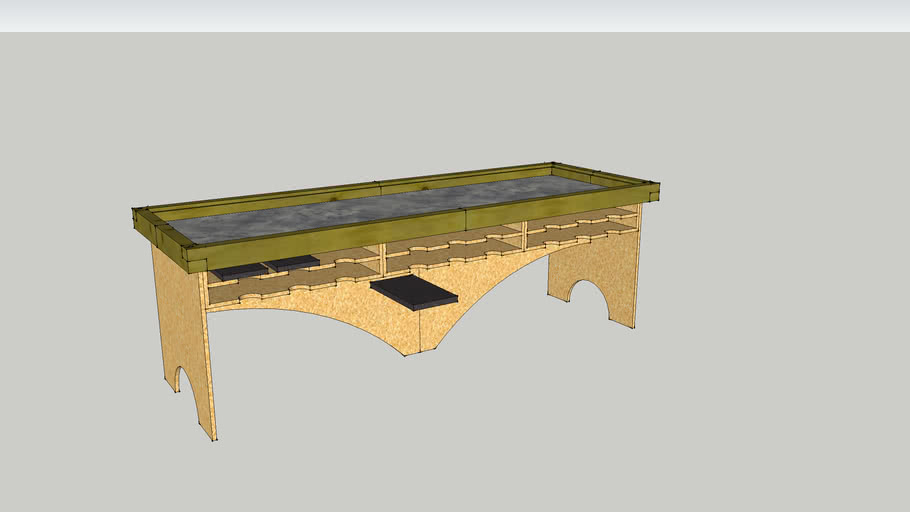Select the right vertical shelf divider
910x512 pixels.
(524, 239)
